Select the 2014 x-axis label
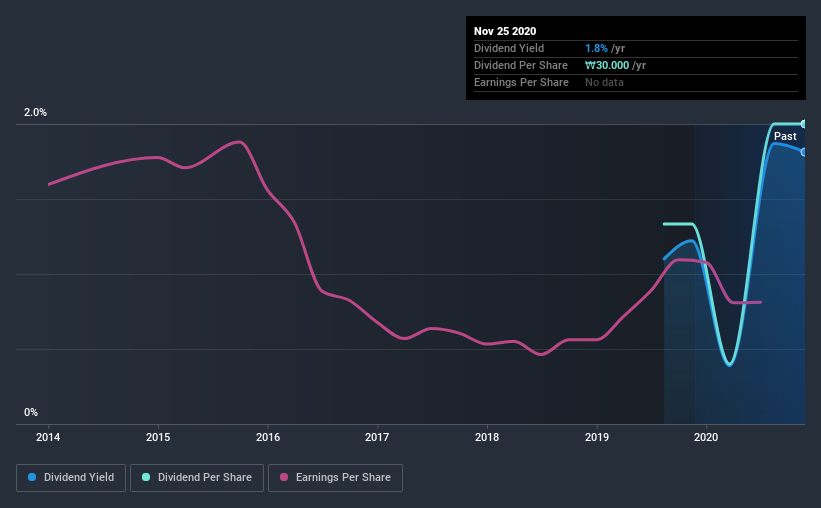The width and height of the screenshot is (821, 508). tap(48, 437)
